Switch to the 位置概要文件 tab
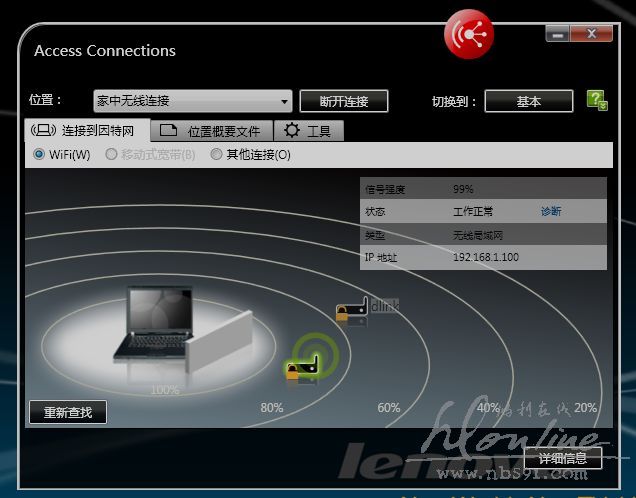The width and height of the screenshot is (636, 498). [x=212, y=131]
